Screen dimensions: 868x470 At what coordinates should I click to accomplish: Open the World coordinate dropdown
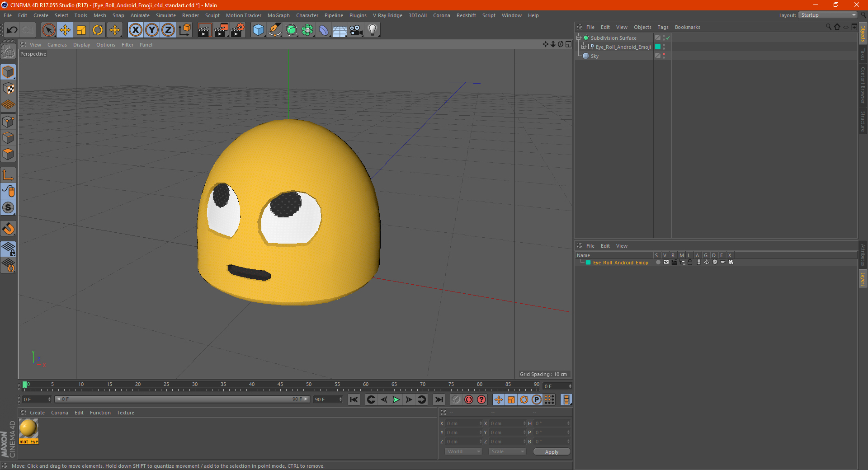point(463,451)
